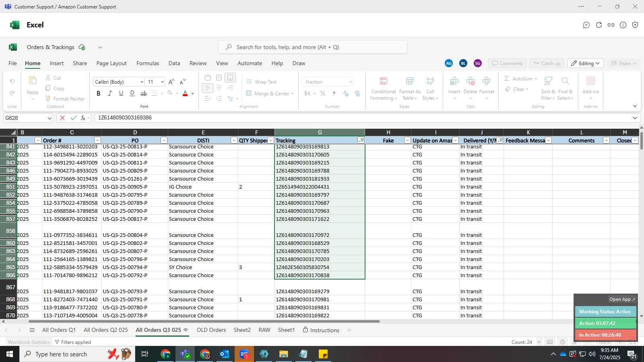This screenshot has width=644, height=362.
Task: Open fill color picker
Action: [170, 93]
